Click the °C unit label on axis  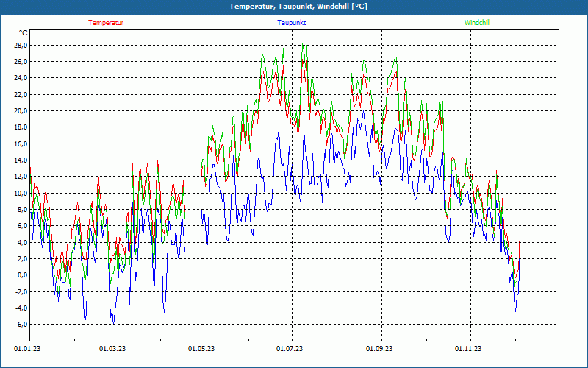click(23, 33)
